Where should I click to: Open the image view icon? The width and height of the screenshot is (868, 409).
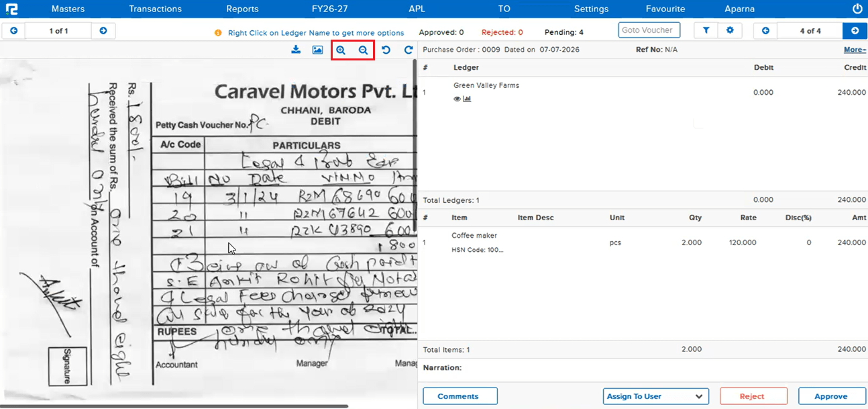318,50
